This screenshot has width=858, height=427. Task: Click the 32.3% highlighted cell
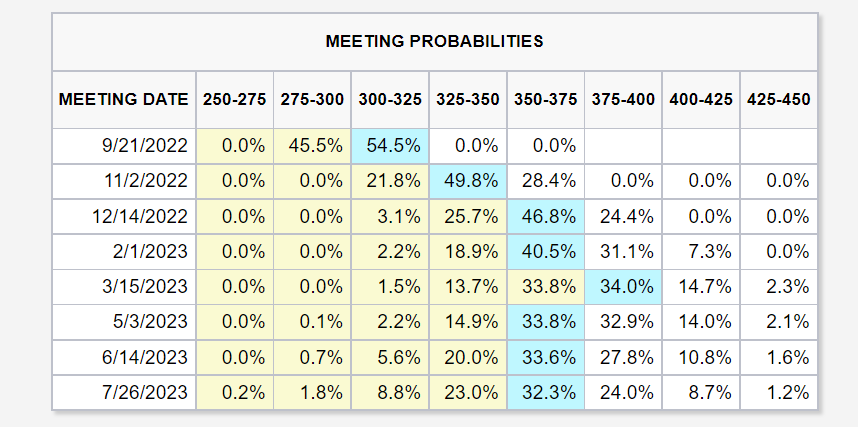(x=546, y=393)
